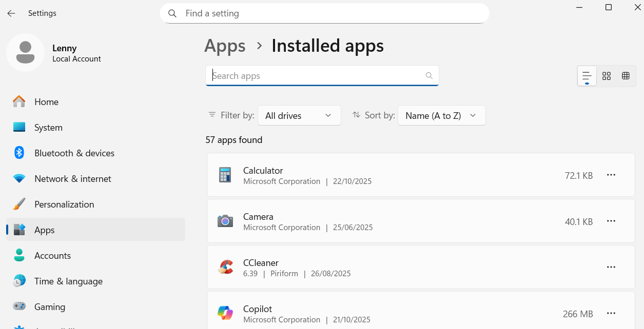This screenshot has width=644, height=329.
Task: Open Personalization settings
Action: coord(64,204)
